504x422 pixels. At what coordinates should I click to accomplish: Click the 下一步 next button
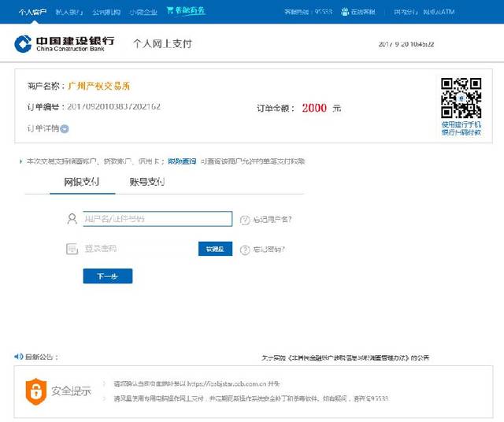pyautogui.click(x=108, y=276)
